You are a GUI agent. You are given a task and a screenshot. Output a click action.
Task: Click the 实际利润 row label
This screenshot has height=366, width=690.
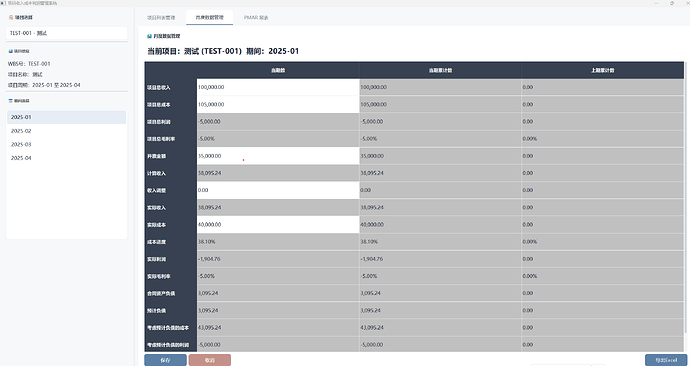(x=156, y=259)
